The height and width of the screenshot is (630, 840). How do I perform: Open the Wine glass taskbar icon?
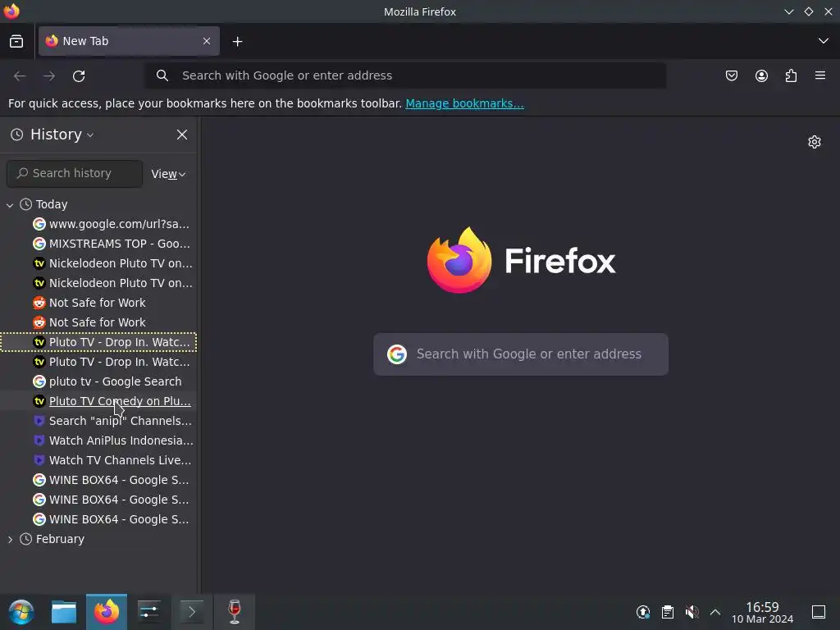click(x=234, y=612)
